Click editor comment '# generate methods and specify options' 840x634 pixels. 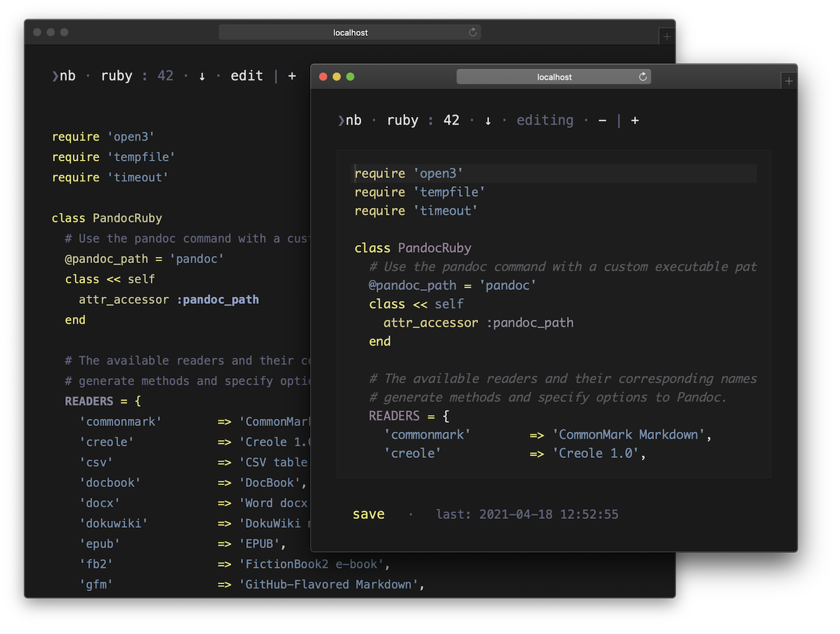[x=548, y=397]
